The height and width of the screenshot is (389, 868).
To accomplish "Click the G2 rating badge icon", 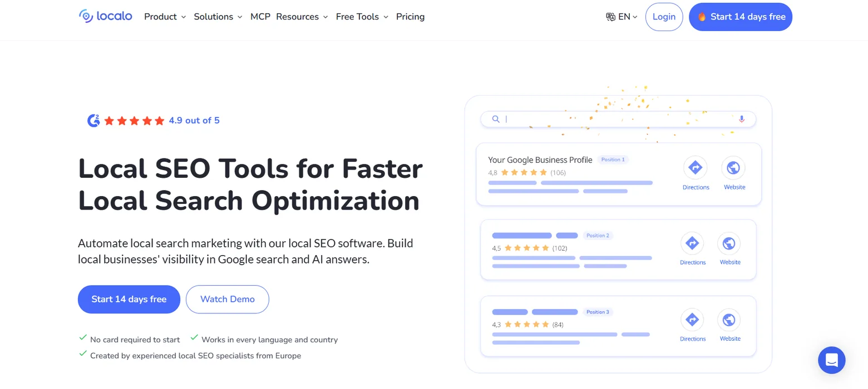I will click(93, 120).
